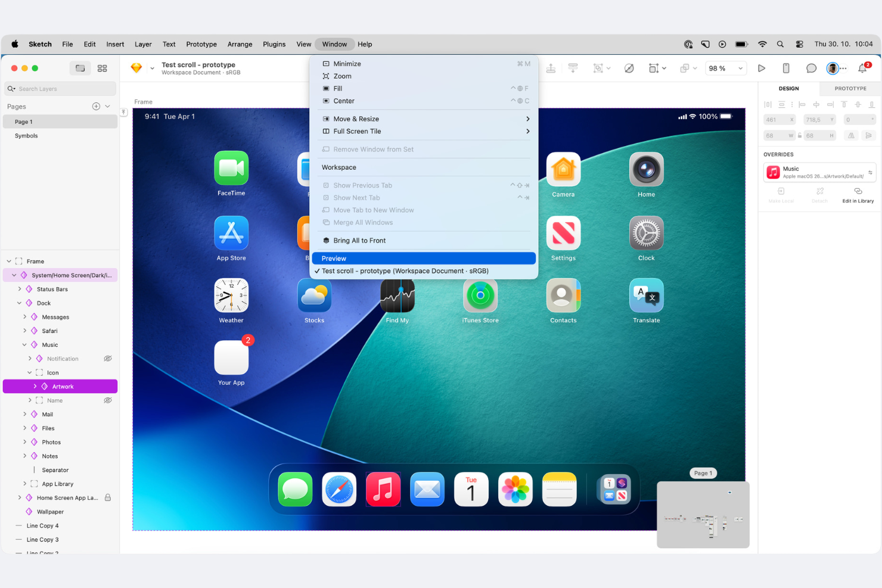This screenshot has height=588, width=882.
Task: Click Edit in Library button
Action: click(x=858, y=195)
